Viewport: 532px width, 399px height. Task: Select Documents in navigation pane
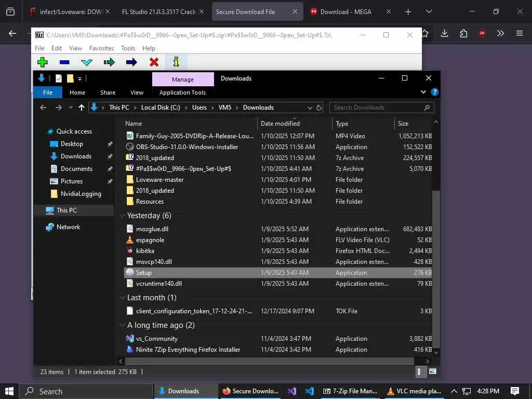(76, 169)
